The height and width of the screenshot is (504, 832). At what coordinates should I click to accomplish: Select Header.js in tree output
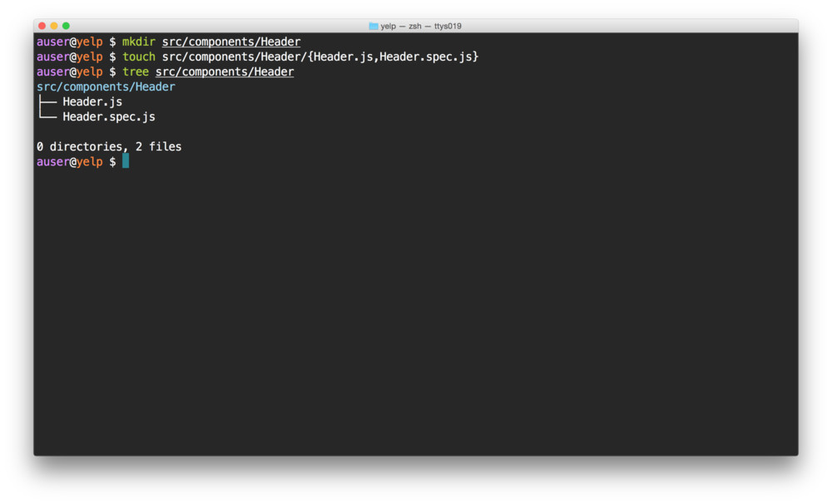[x=92, y=101]
